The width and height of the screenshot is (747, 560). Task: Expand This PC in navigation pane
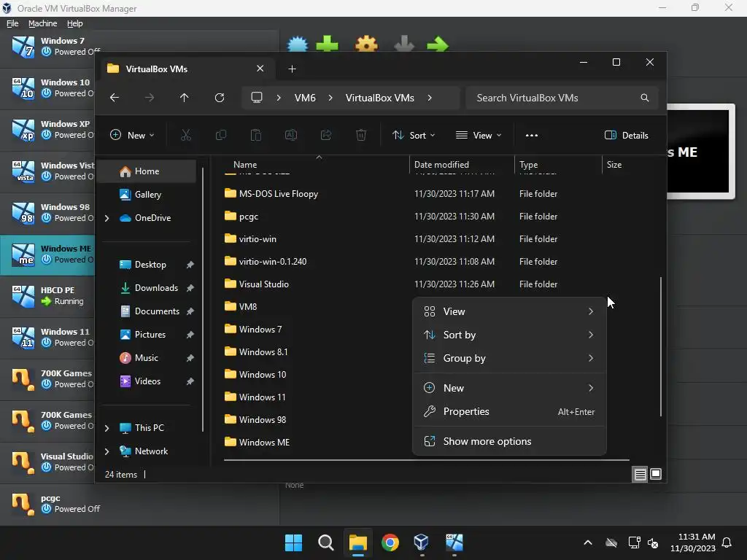point(107,428)
